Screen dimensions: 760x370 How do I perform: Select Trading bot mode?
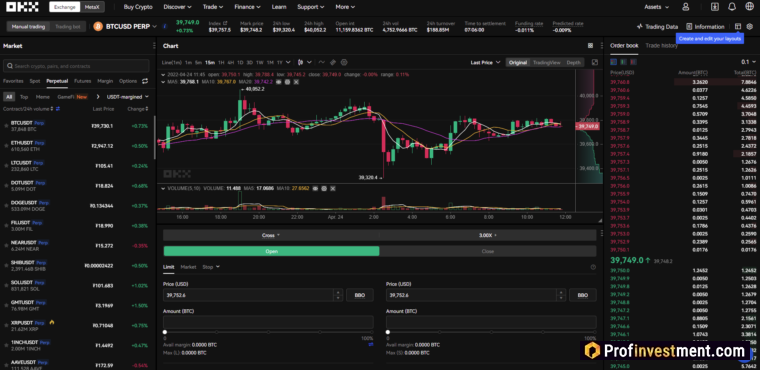coord(67,27)
